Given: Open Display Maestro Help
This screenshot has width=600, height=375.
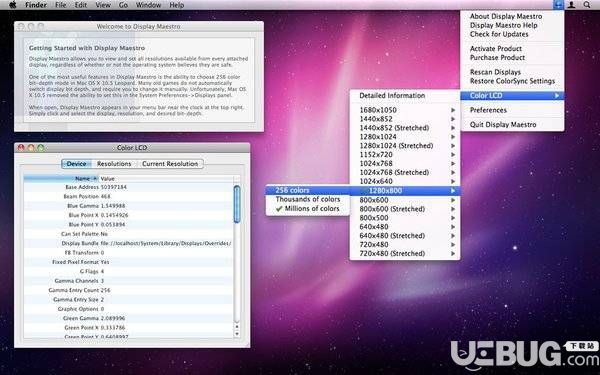Looking at the screenshot, I should coord(512,25).
